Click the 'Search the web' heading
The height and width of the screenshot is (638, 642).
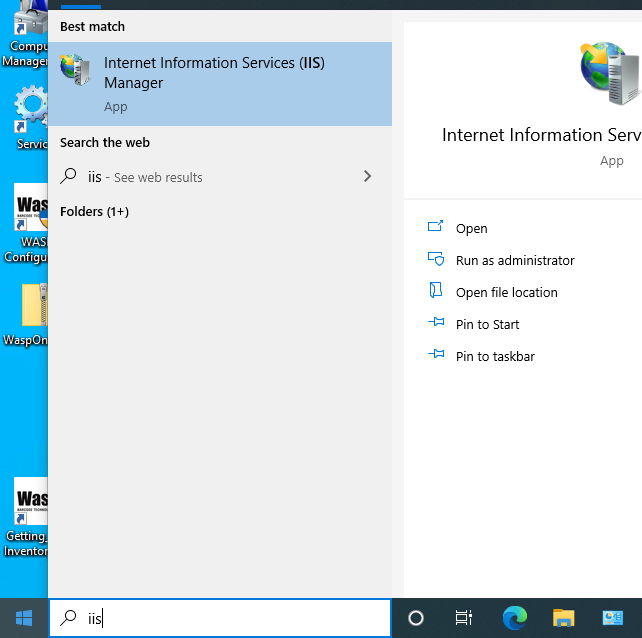point(105,143)
